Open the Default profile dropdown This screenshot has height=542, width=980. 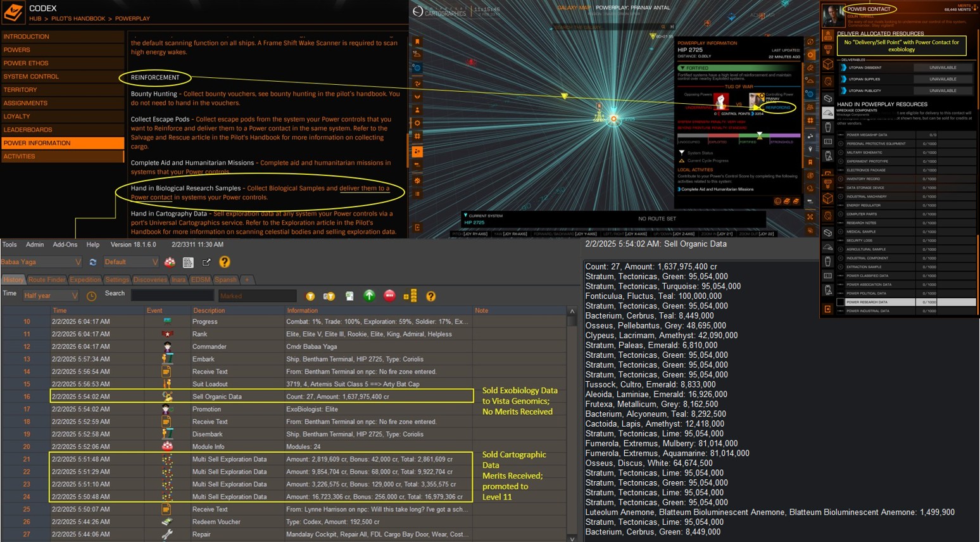coord(131,262)
